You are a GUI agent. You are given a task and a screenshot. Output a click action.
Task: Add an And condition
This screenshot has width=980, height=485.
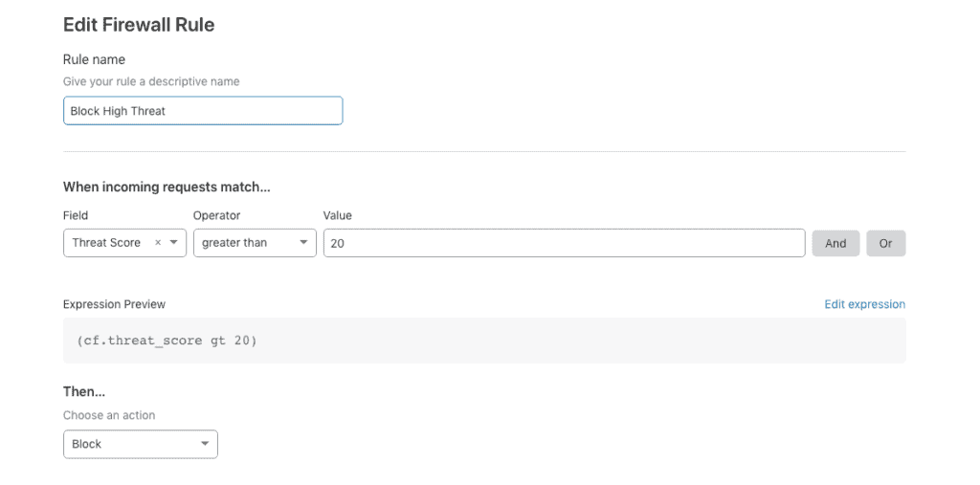coord(835,243)
